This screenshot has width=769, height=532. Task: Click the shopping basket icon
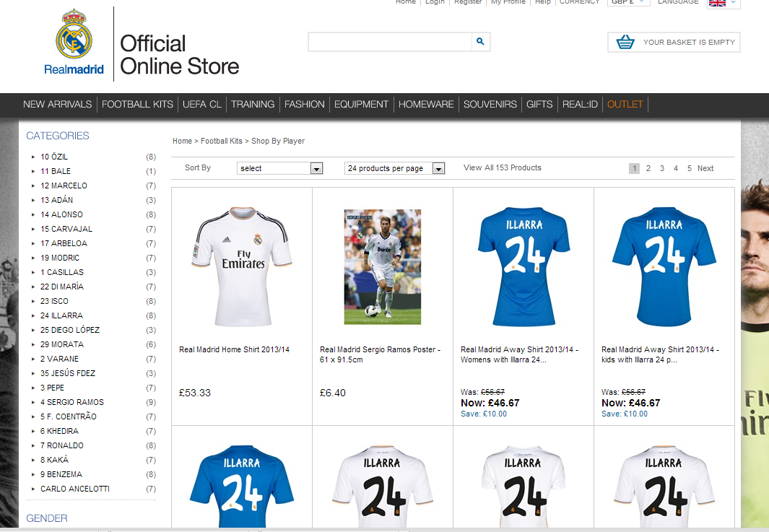click(x=625, y=42)
